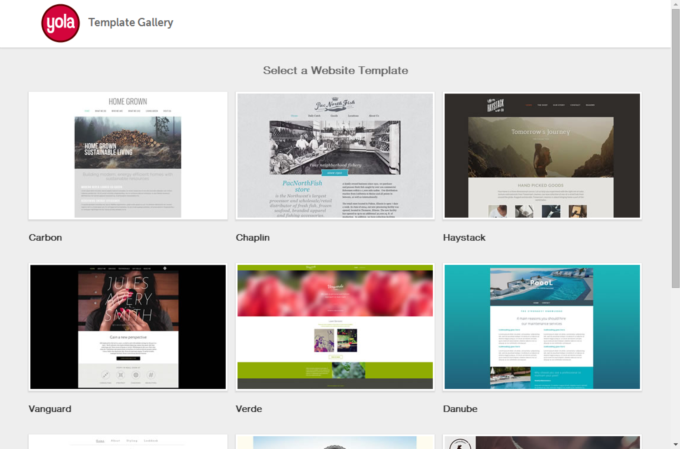680x449 pixels.
Task: Click the Select a Website Template heading
Action: pyautogui.click(x=336, y=70)
